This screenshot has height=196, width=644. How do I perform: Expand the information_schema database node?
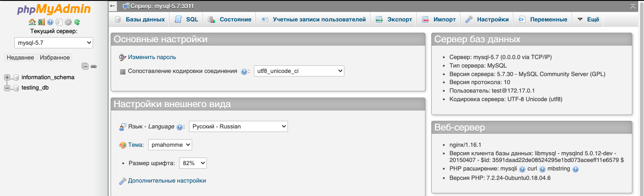pyautogui.click(x=7, y=77)
